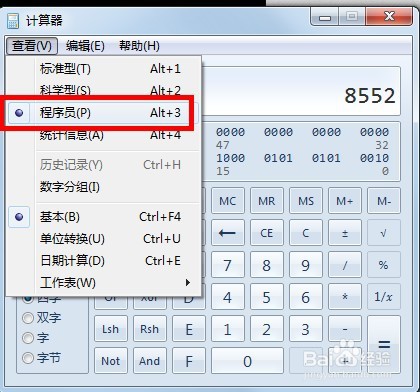
Task: Click the 1/x reciprocal button
Action: coord(384,297)
